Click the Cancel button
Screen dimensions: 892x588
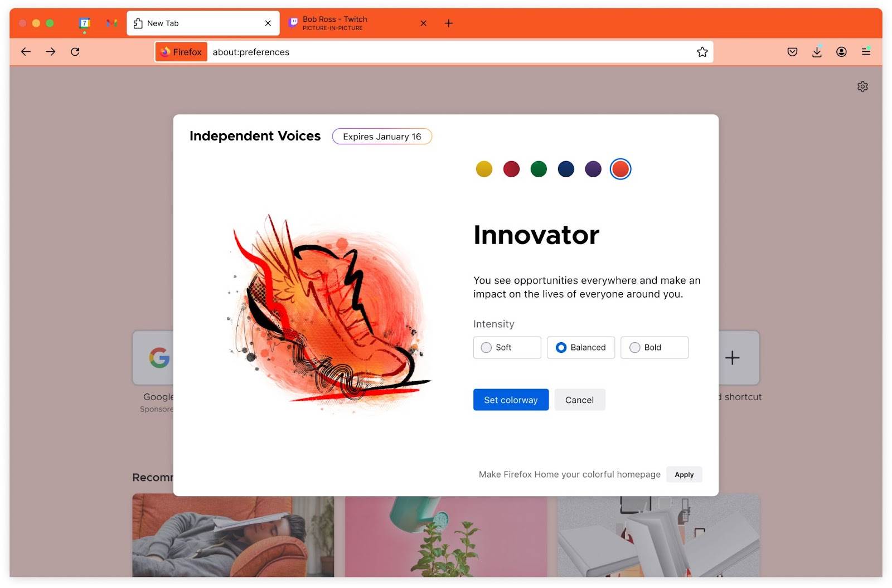coord(579,400)
